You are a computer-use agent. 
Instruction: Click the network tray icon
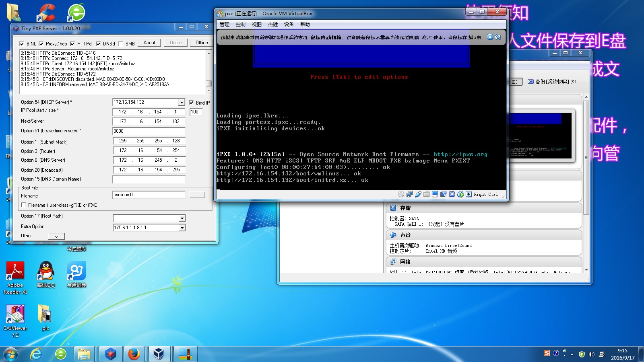coord(601,354)
